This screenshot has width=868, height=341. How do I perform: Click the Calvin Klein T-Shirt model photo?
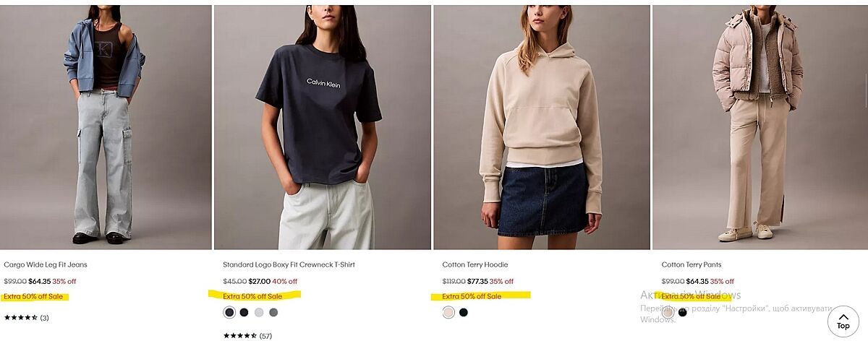coord(322,127)
